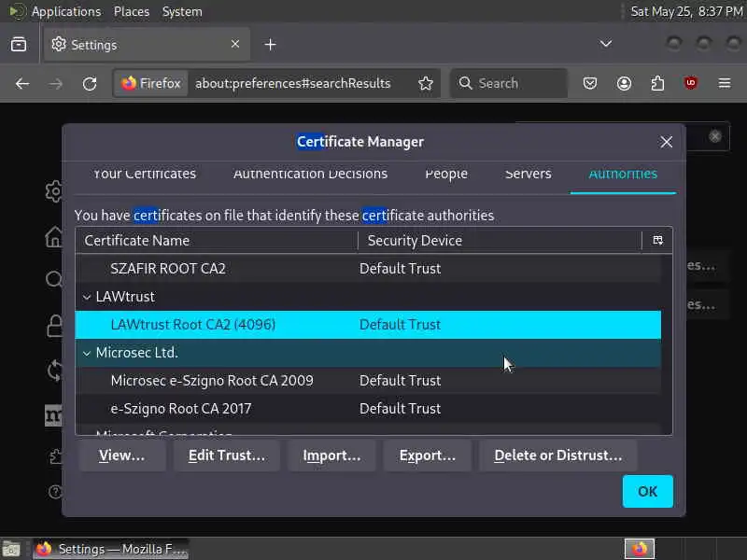Viewport: 747px width, 560px height.
Task: Open the System menu
Action: (182, 11)
